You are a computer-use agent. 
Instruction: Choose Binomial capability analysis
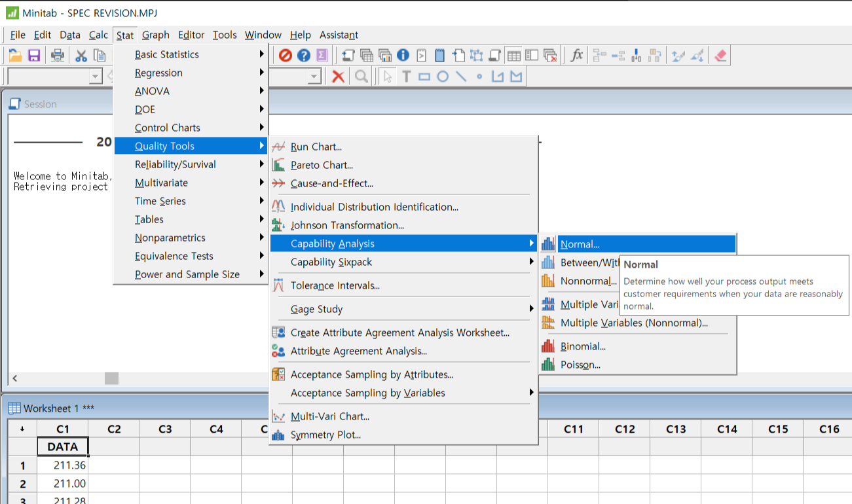point(637,346)
